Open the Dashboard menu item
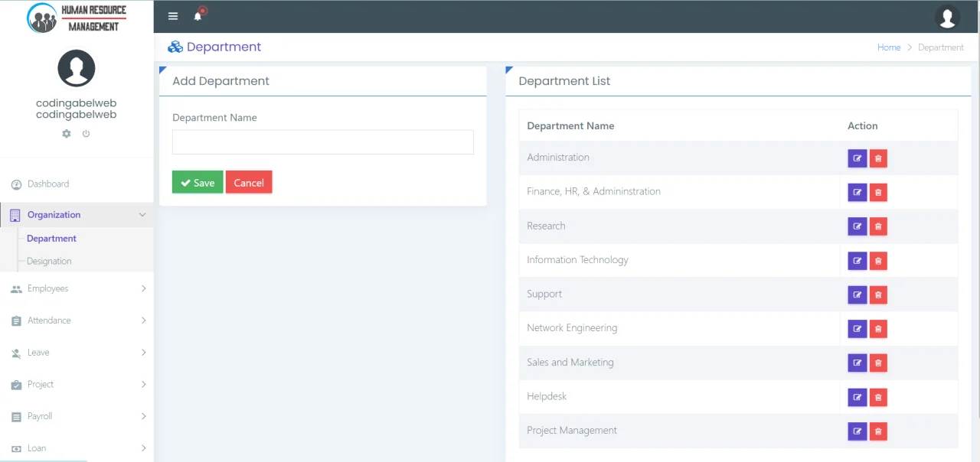The width and height of the screenshot is (980, 462). [77, 184]
